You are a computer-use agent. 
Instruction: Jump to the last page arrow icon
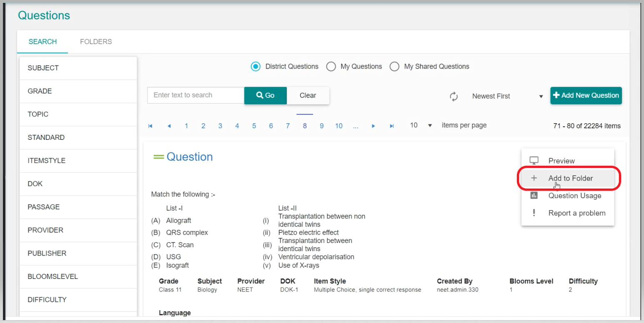(392, 126)
